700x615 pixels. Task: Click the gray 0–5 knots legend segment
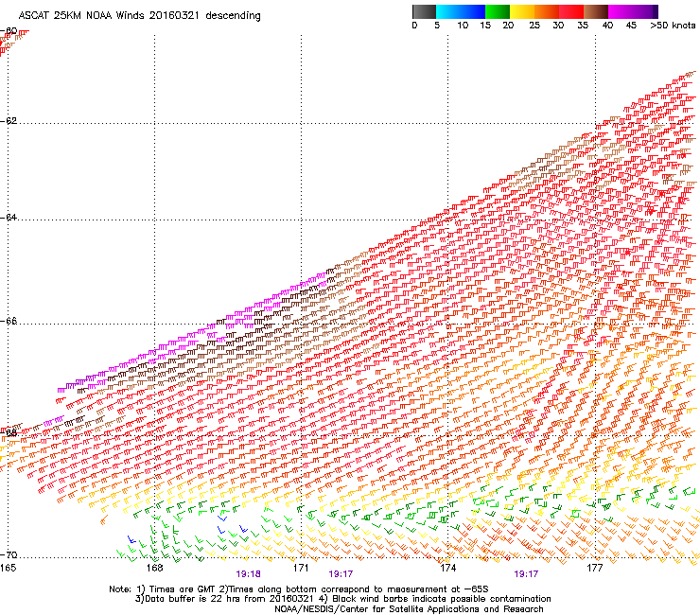(x=424, y=11)
